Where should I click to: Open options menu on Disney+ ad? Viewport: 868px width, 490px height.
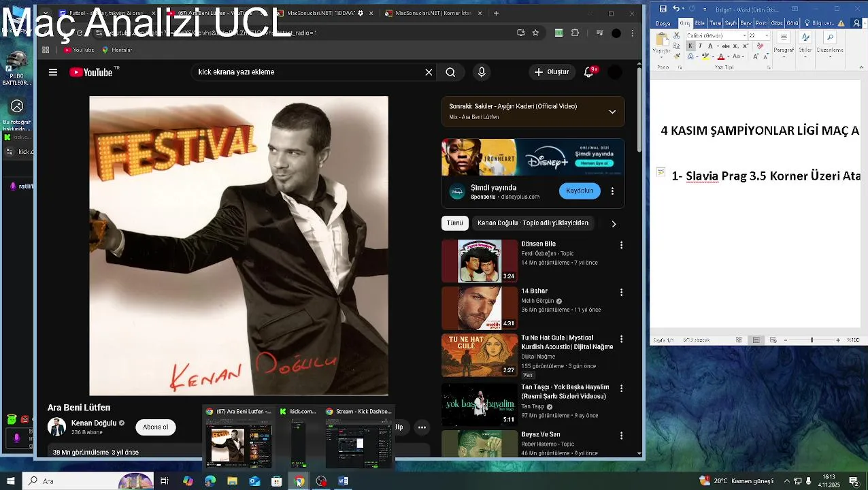pyautogui.click(x=612, y=191)
